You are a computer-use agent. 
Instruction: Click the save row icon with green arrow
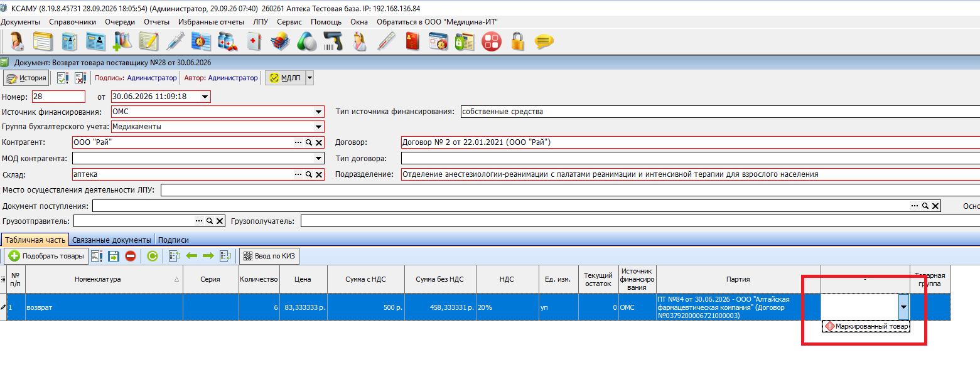click(114, 256)
